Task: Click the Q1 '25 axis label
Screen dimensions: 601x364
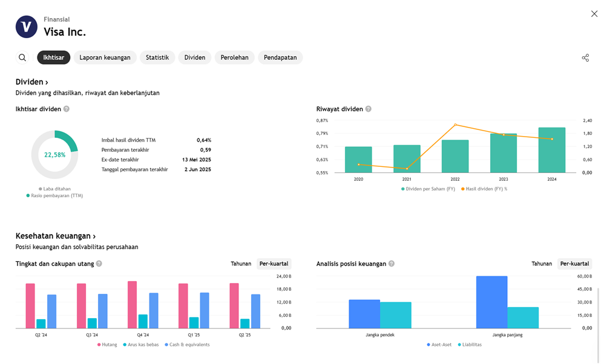Action: click(x=194, y=335)
